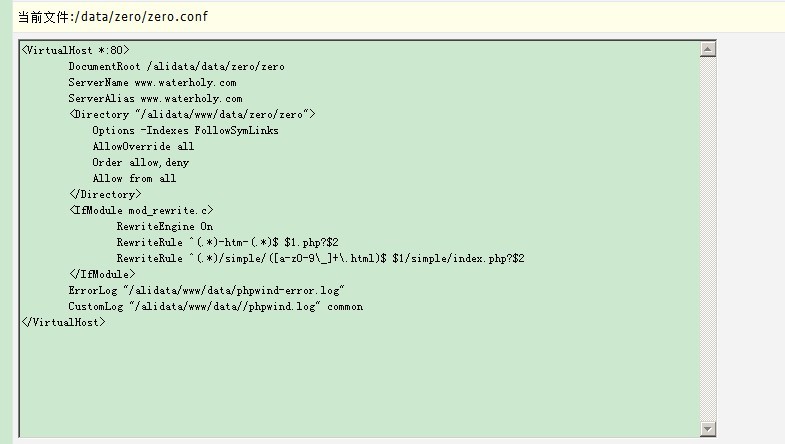Click the scrollbar down arrow button
Screen dimensions: 785x444
point(708,428)
